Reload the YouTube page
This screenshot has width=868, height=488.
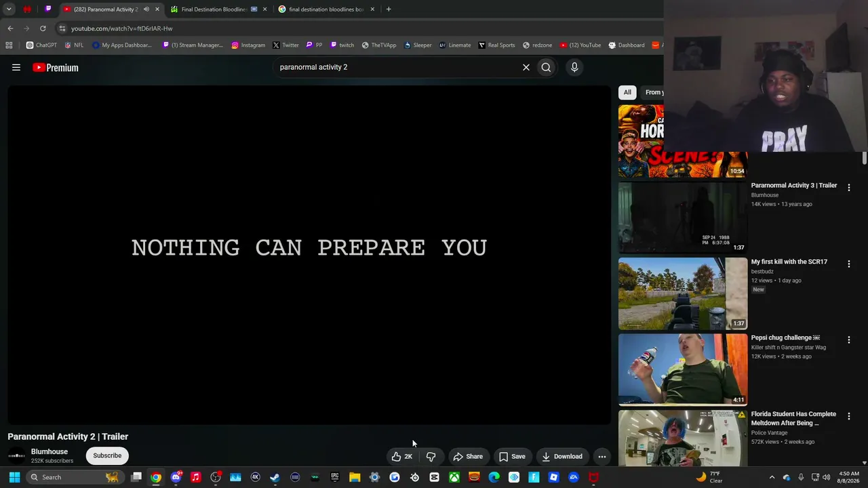(x=43, y=28)
